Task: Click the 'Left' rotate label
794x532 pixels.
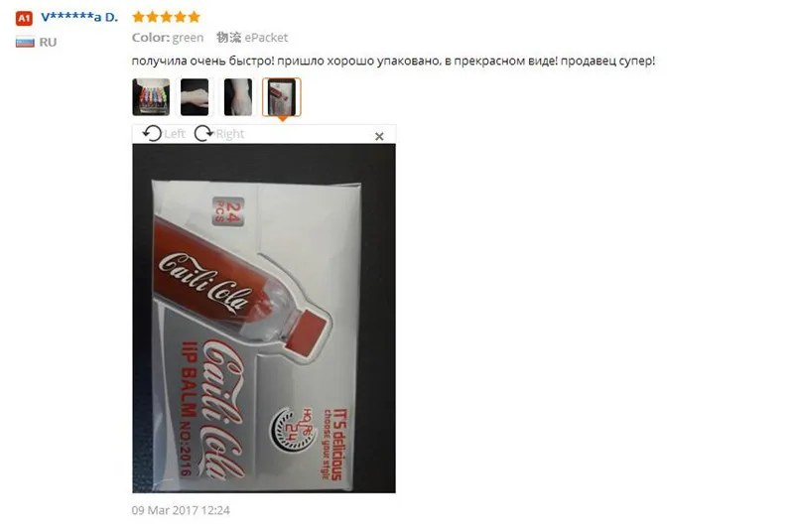Action: (175, 134)
